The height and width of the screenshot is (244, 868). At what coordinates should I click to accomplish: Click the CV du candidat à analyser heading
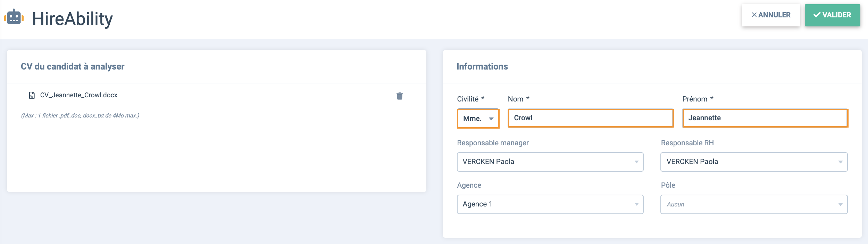[73, 67]
